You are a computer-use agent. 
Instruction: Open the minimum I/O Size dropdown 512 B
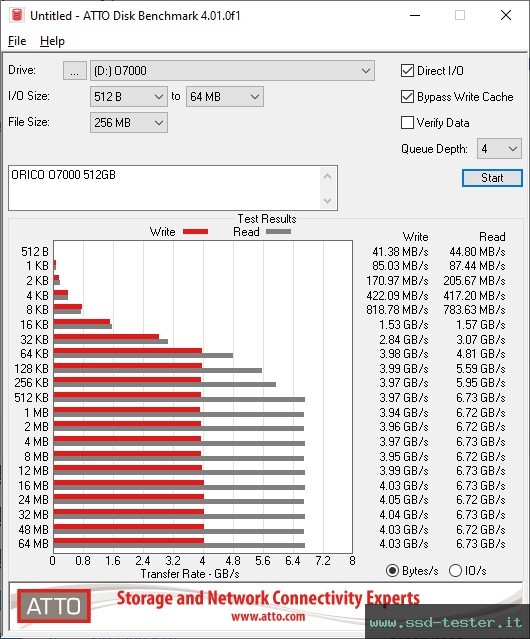click(x=128, y=97)
